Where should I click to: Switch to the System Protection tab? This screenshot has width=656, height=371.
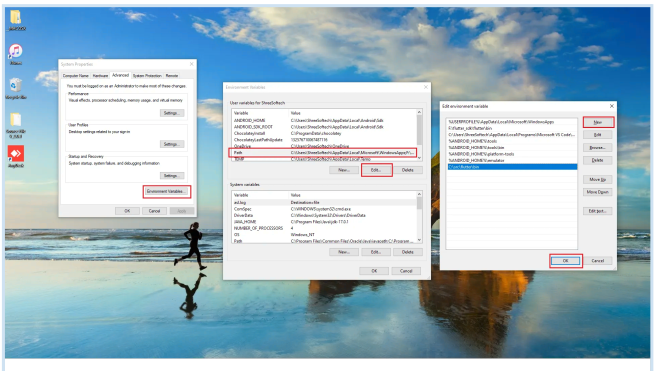(147, 76)
